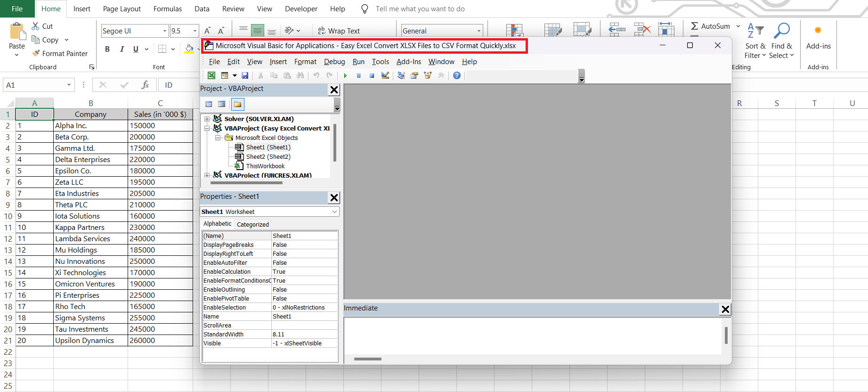This screenshot has width=868, height=392.
Task: Open the VBA editor Debug menu
Action: pyautogui.click(x=334, y=62)
